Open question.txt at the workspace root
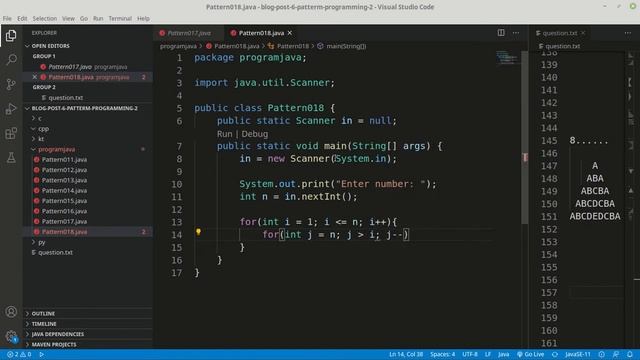Viewport: 640px width, 360px height. point(55,252)
